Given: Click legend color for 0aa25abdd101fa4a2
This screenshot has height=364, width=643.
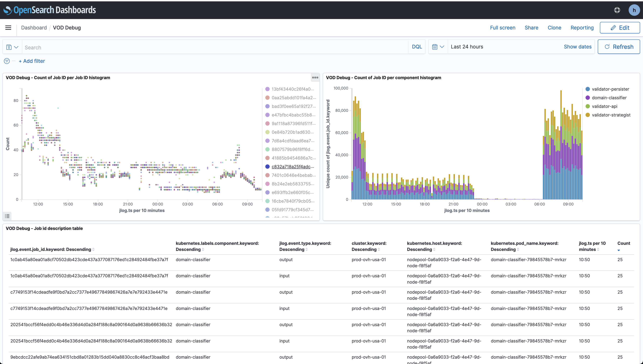Looking at the screenshot, I should click(x=267, y=98).
